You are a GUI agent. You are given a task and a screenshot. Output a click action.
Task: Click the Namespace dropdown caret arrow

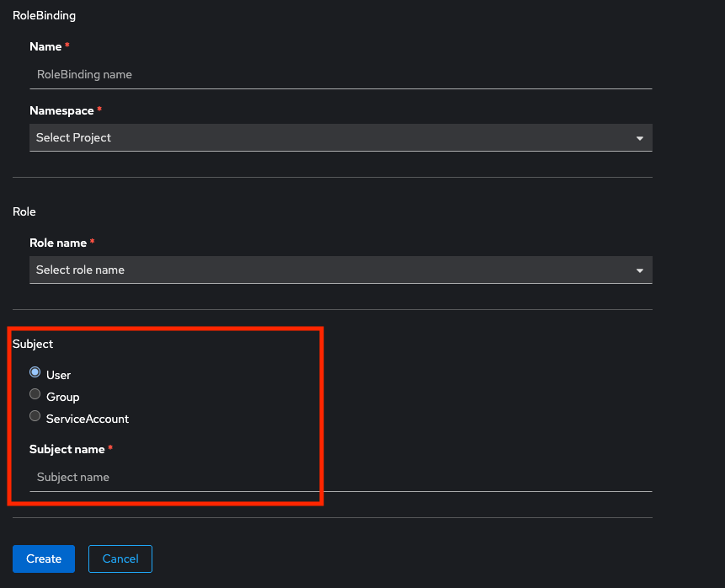639,138
